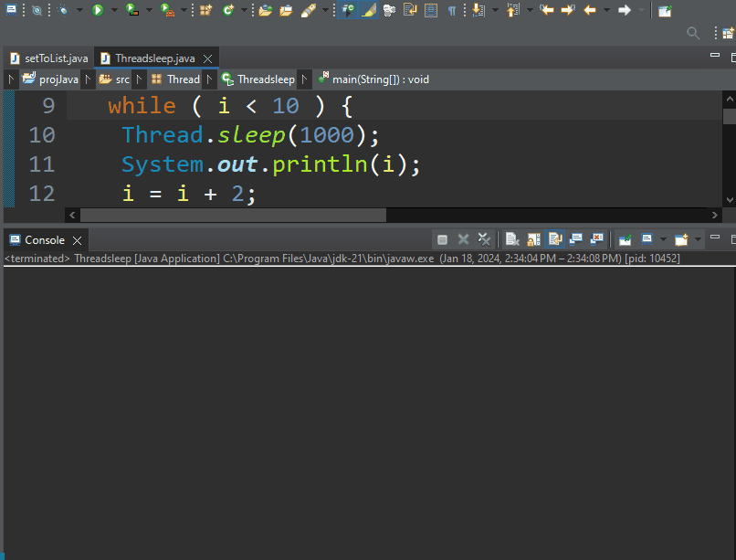This screenshot has width=736, height=560.
Task: Open the Run button dropdown arrow
Action: pyautogui.click(x=113, y=10)
